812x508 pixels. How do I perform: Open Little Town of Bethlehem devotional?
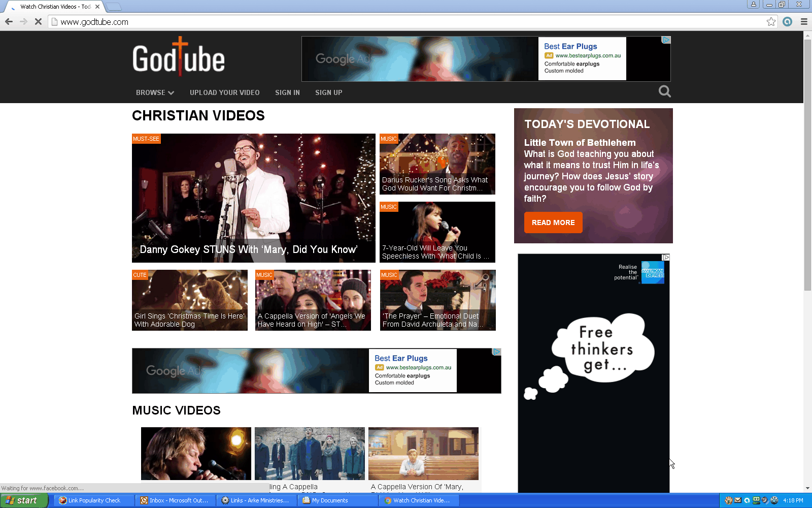tap(580, 143)
